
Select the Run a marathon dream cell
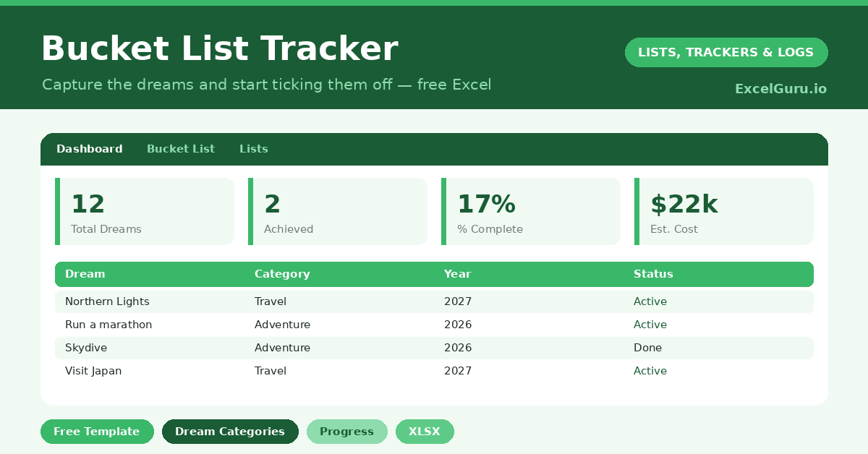tap(109, 325)
